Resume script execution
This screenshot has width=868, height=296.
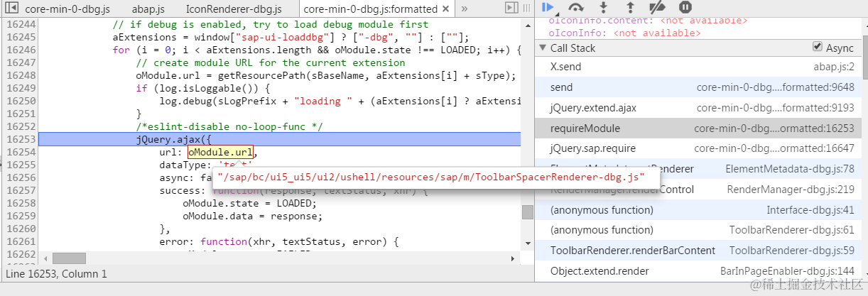tap(548, 7)
